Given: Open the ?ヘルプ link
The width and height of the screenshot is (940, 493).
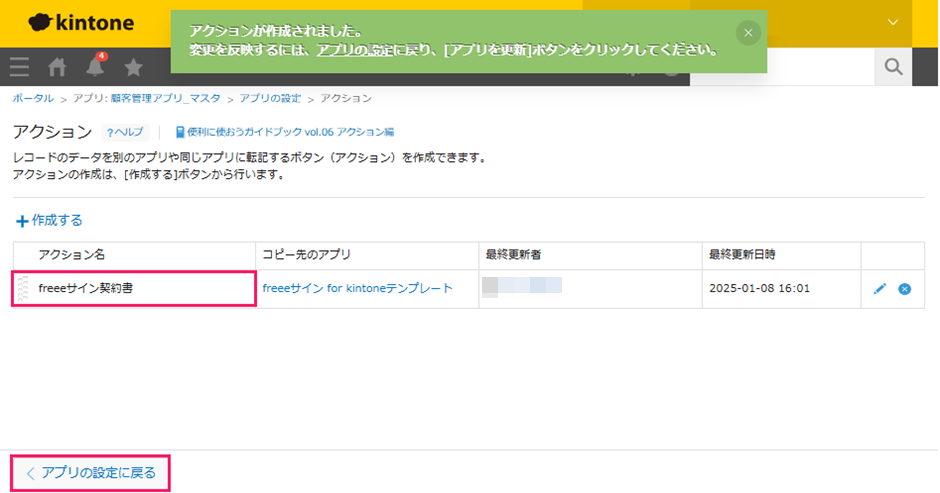Looking at the screenshot, I should (125, 132).
